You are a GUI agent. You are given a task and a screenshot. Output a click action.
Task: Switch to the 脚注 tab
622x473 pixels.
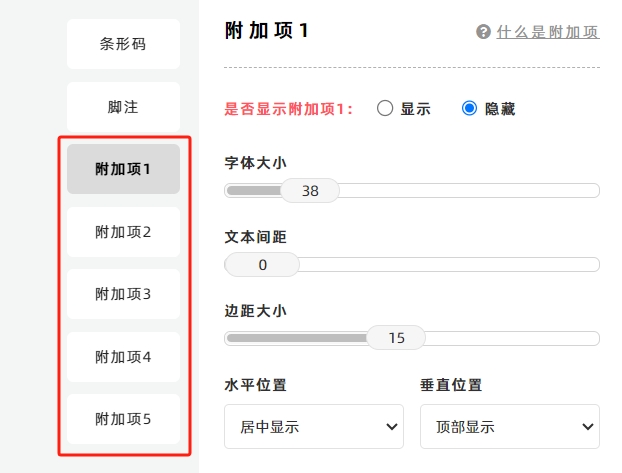[x=123, y=107]
